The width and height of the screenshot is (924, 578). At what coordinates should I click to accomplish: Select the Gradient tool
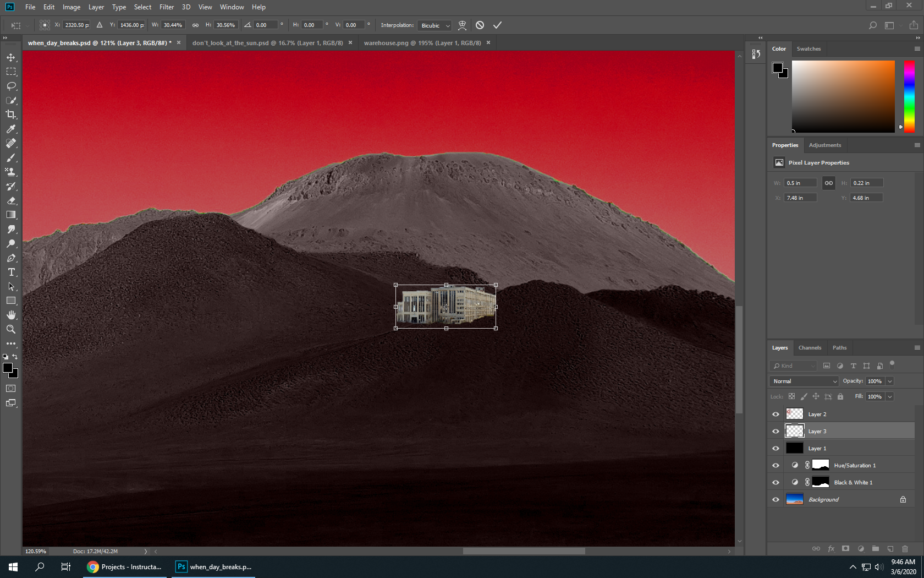point(11,215)
